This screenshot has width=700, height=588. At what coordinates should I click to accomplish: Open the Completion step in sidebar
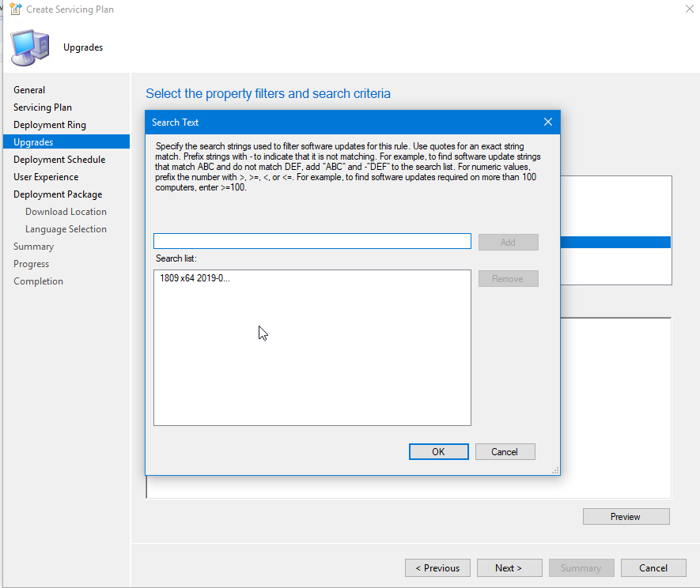coord(38,281)
